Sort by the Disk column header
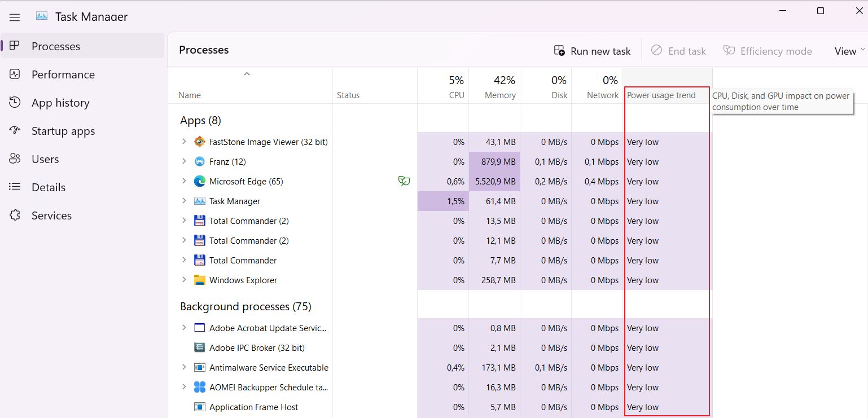Image resolution: width=868 pixels, height=418 pixels. click(546, 86)
